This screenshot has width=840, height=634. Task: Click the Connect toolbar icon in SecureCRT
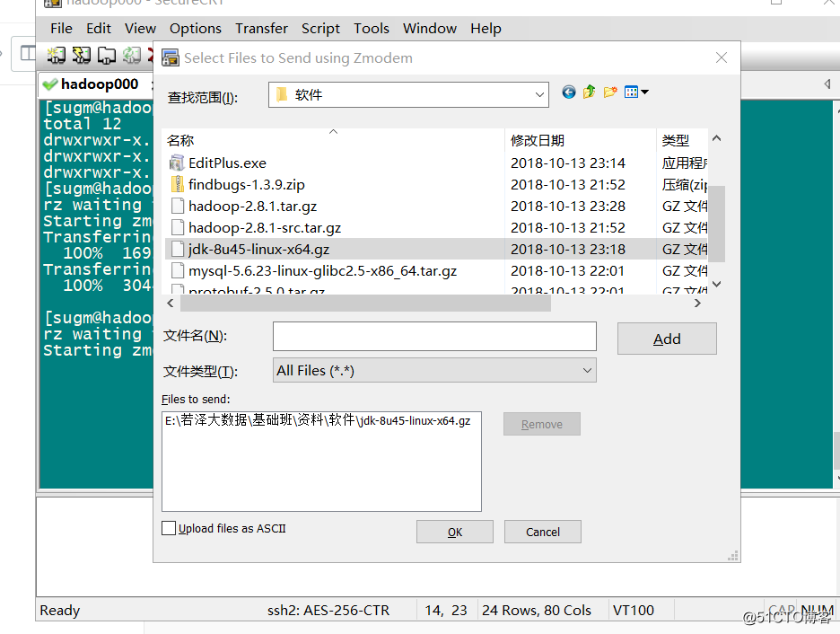click(57, 55)
